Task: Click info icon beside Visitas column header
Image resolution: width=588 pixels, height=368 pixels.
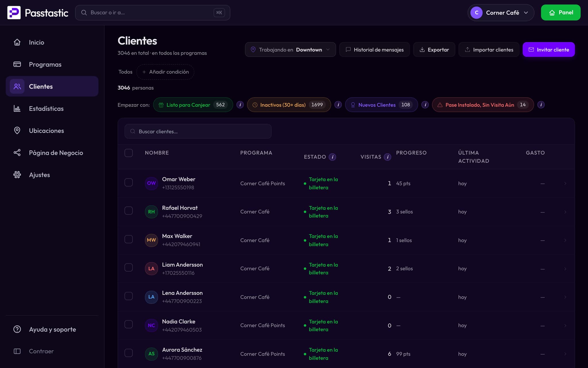Action: coord(387,157)
